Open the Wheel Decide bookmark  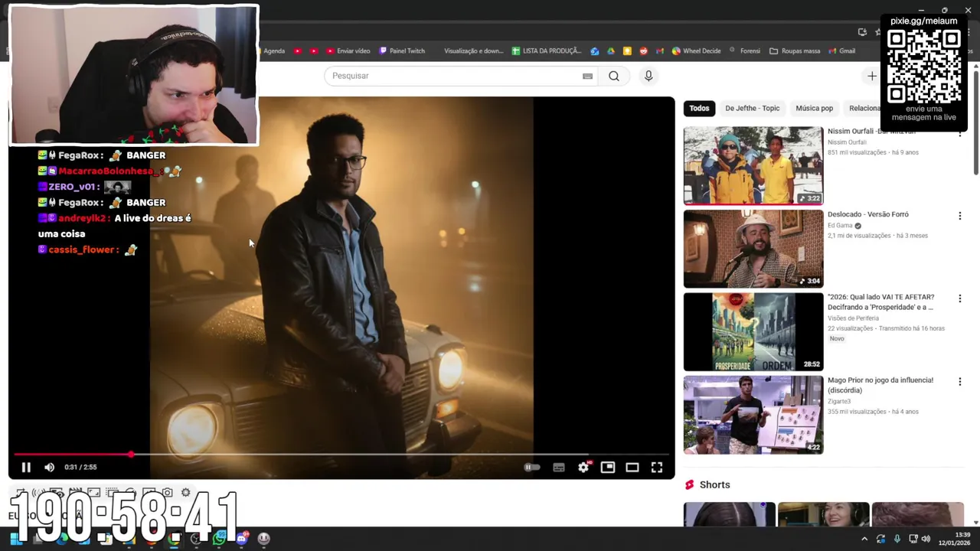pyautogui.click(x=697, y=51)
